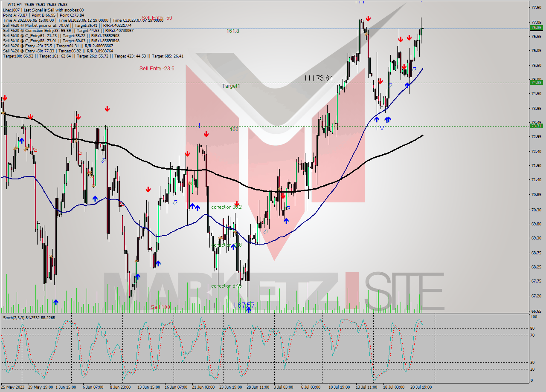Click the 'Sell %10 @ C_Entry61' line

(61, 35)
